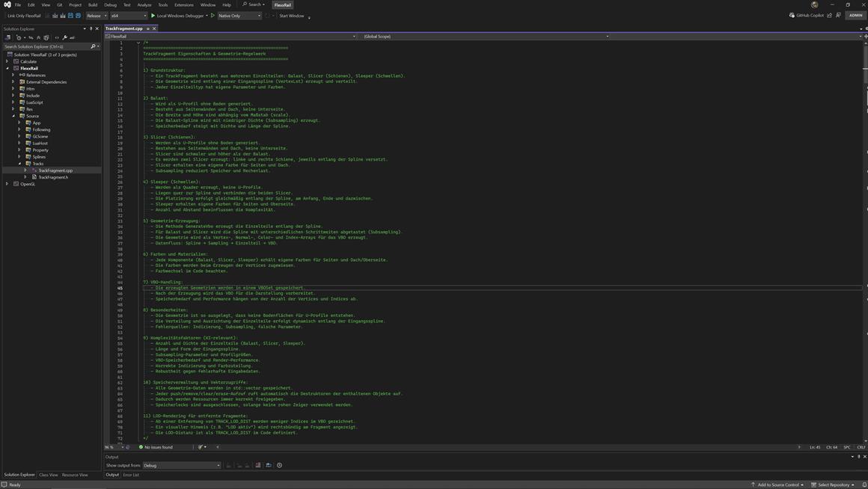Click Collapse All icon in Solution Explorer toolbar

pyautogui.click(x=38, y=37)
